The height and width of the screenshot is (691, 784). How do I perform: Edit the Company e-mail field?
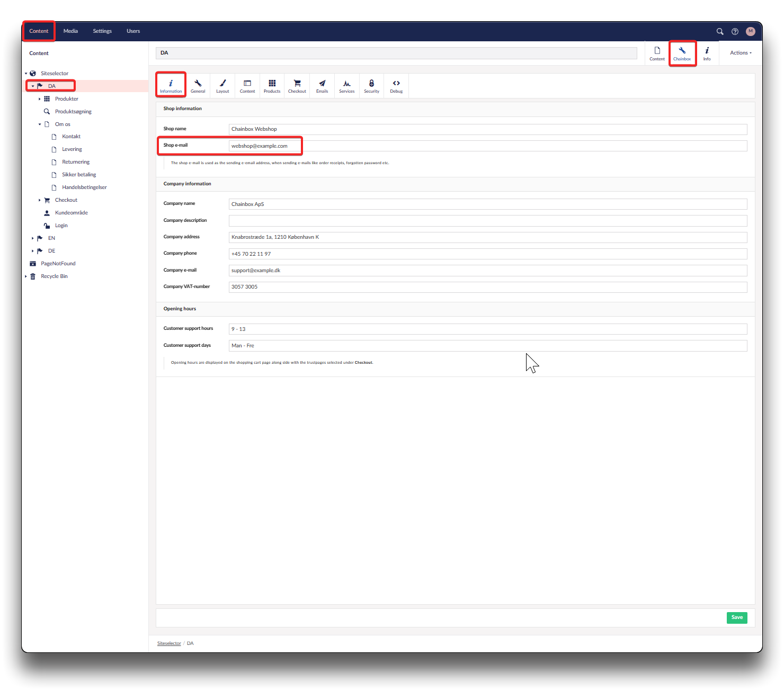pyautogui.click(x=488, y=271)
